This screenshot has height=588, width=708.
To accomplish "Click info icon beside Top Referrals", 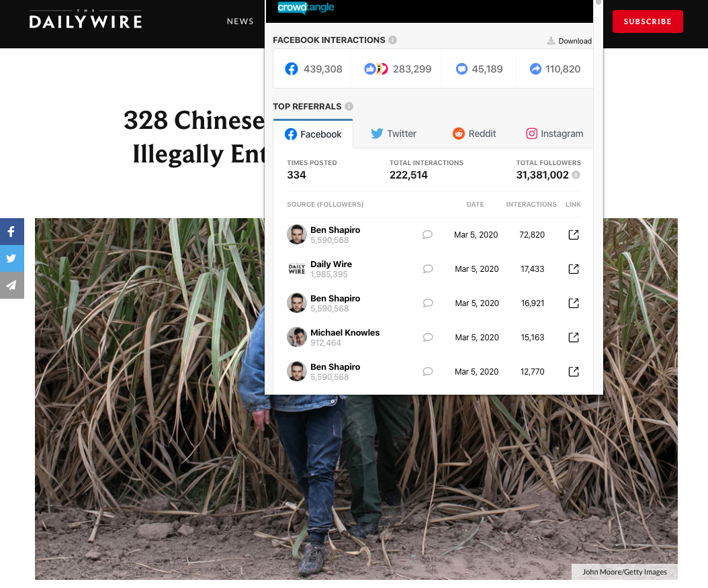I will (349, 106).
